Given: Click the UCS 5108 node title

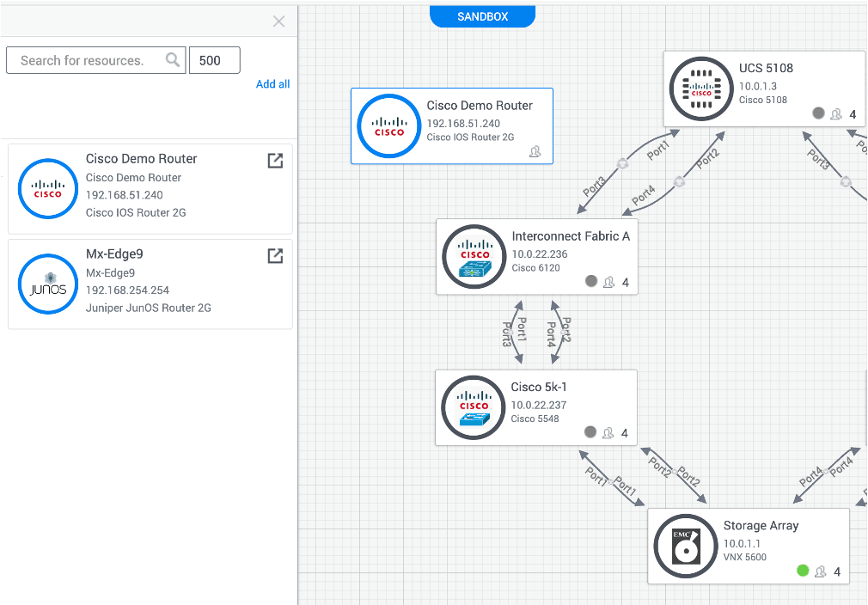Looking at the screenshot, I should pyautogui.click(x=766, y=68).
